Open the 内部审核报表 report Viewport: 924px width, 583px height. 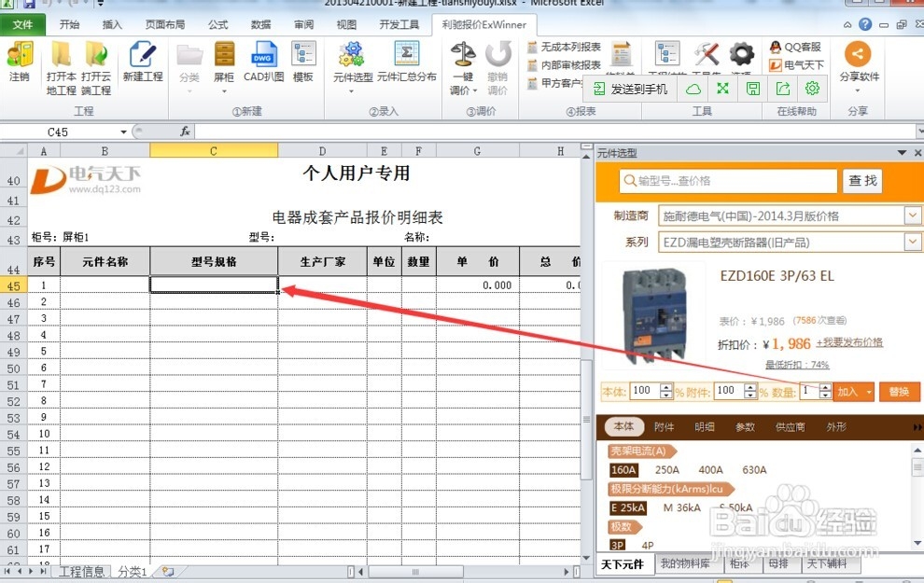564,64
